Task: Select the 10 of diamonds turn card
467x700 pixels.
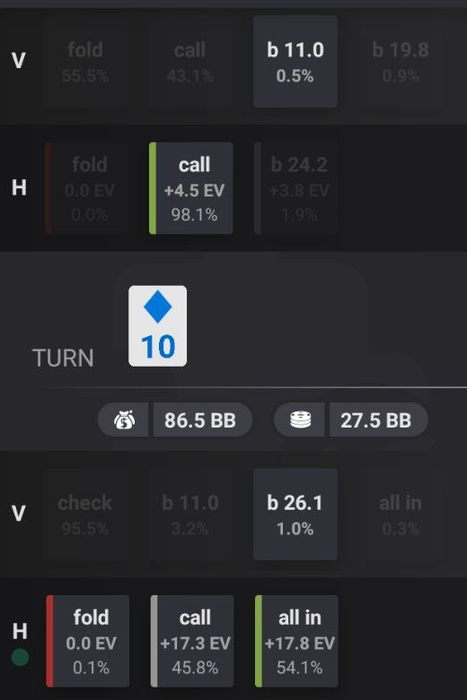Action: click(158, 326)
